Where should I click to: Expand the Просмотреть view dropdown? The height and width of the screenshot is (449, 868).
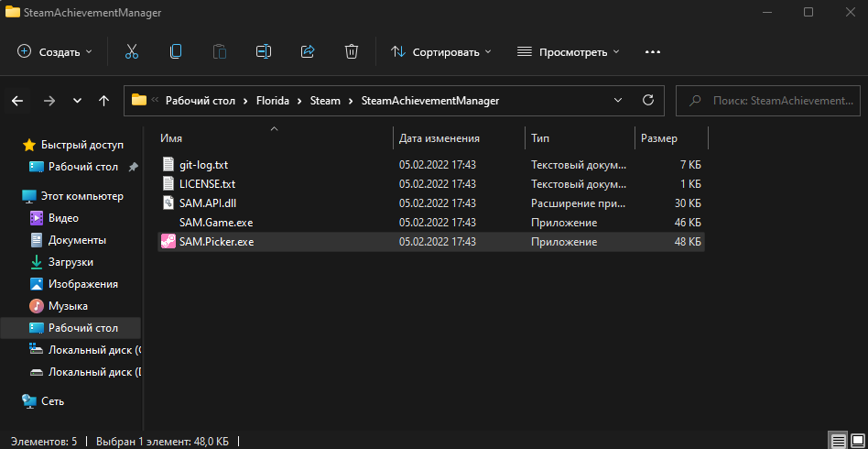pyautogui.click(x=569, y=52)
